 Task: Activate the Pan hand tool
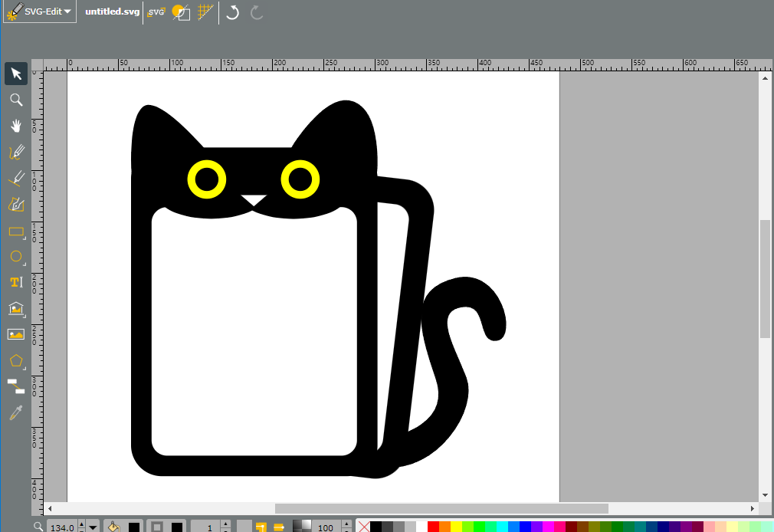(x=16, y=126)
